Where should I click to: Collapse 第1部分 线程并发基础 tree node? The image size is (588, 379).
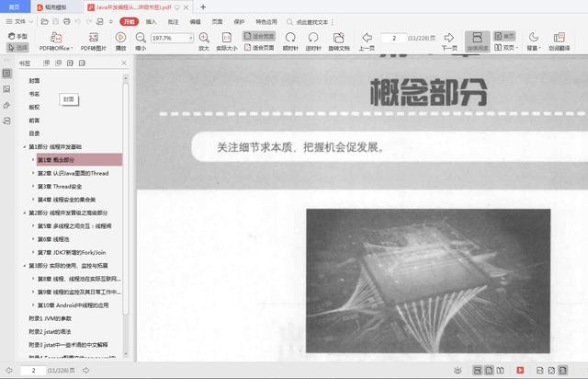point(25,147)
